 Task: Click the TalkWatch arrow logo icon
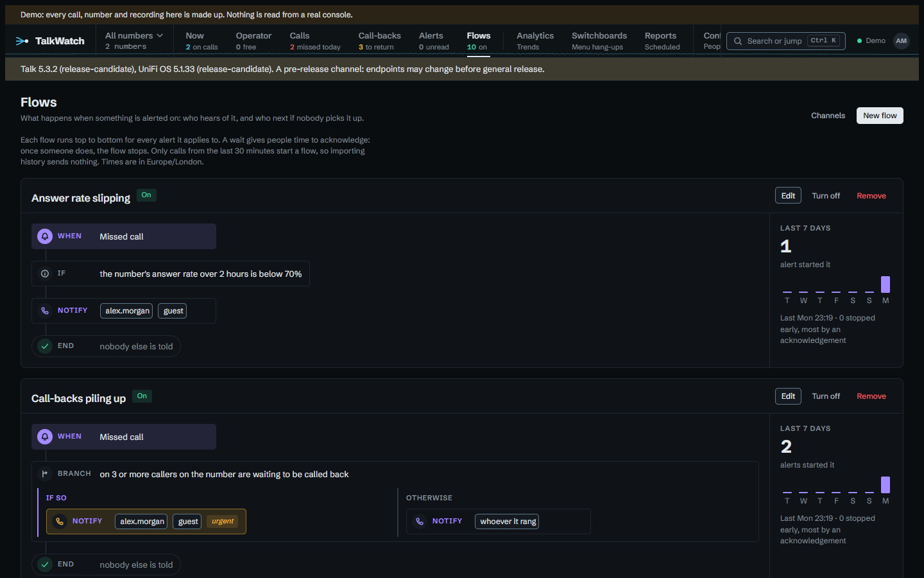[22, 41]
